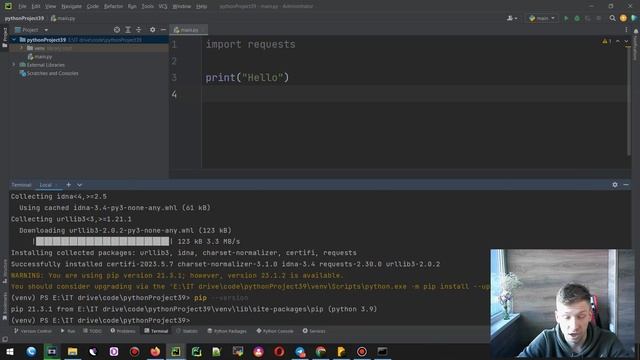Image resolution: width=640 pixels, height=360 pixels.
Task: Open Project panel gear options
Action: [152, 30]
